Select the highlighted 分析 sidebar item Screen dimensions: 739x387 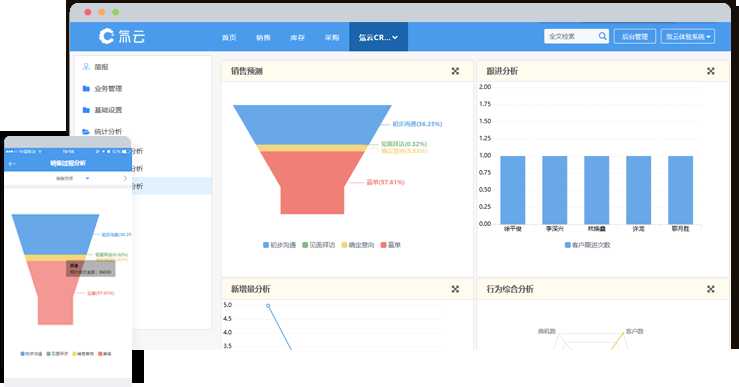pyautogui.click(x=172, y=186)
